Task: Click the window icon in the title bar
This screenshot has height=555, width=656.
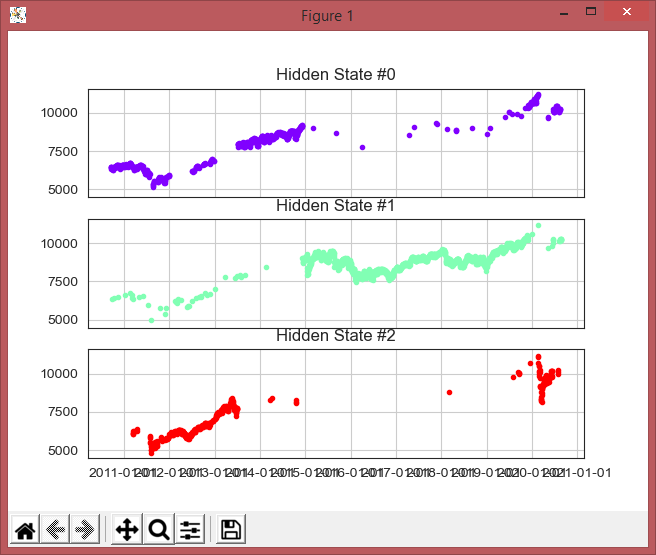Action: tap(17, 15)
